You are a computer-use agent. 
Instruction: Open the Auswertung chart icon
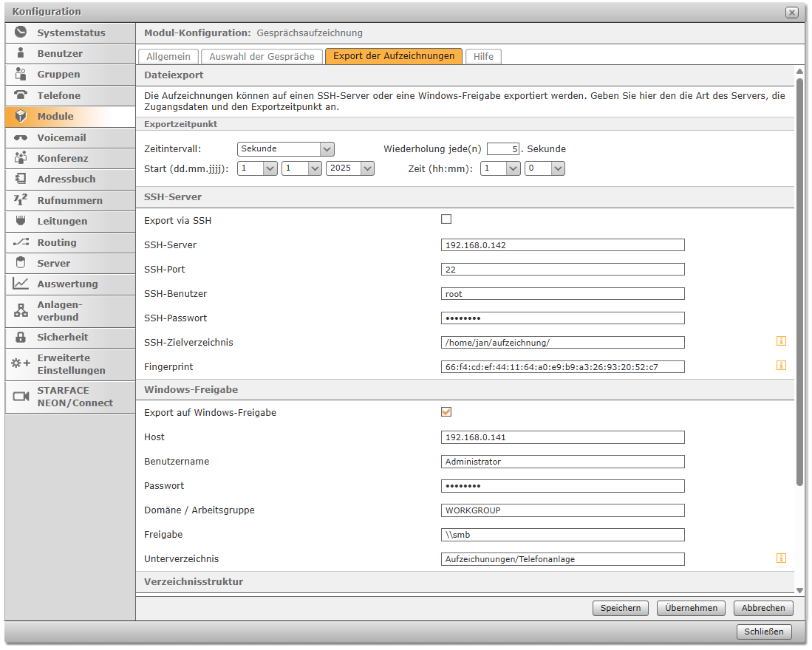21,284
